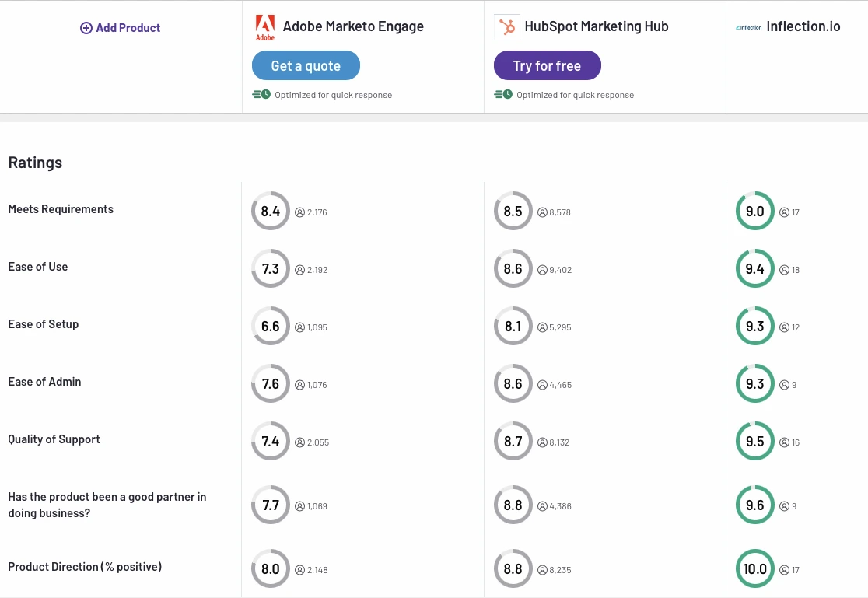Open the Adobe Marketo Engage product title
Image resolution: width=868 pixels, height=598 pixels.
pyautogui.click(x=353, y=26)
